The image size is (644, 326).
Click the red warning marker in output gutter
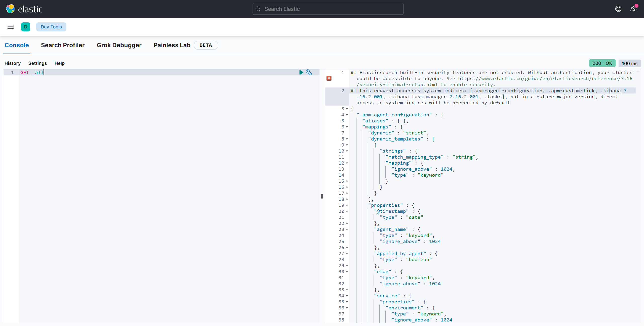[329, 78]
